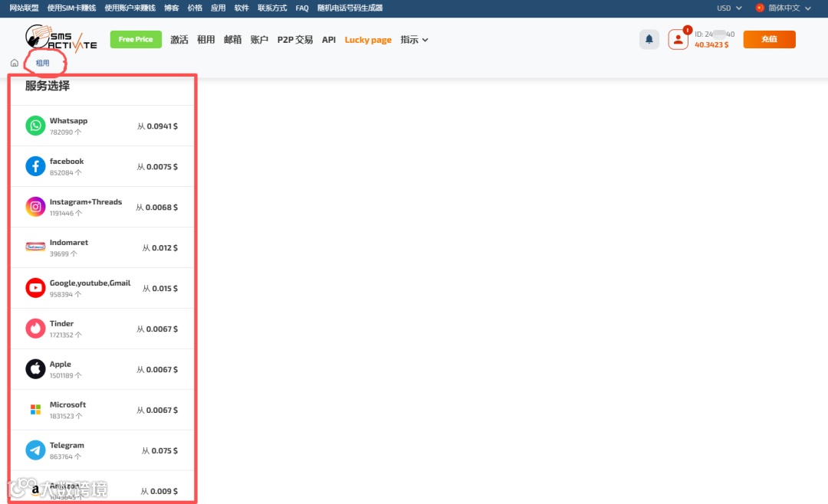Select the Whatsapp service icon
Viewport: 828px width, 504px height.
(x=35, y=126)
